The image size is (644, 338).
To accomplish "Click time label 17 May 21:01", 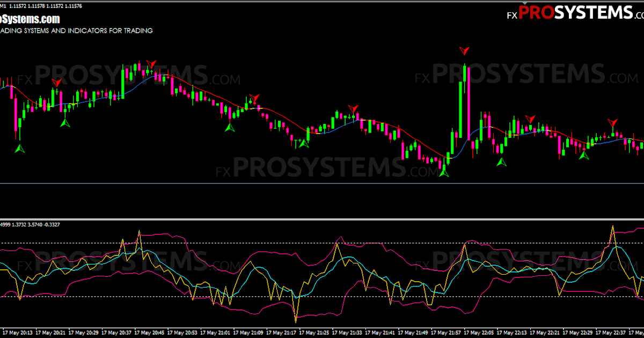I will point(216,333).
